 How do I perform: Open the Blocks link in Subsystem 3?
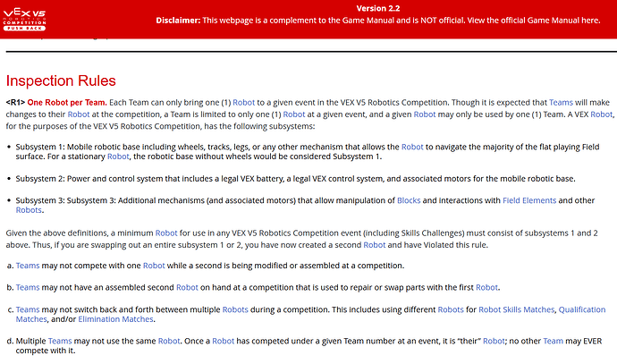tap(409, 200)
